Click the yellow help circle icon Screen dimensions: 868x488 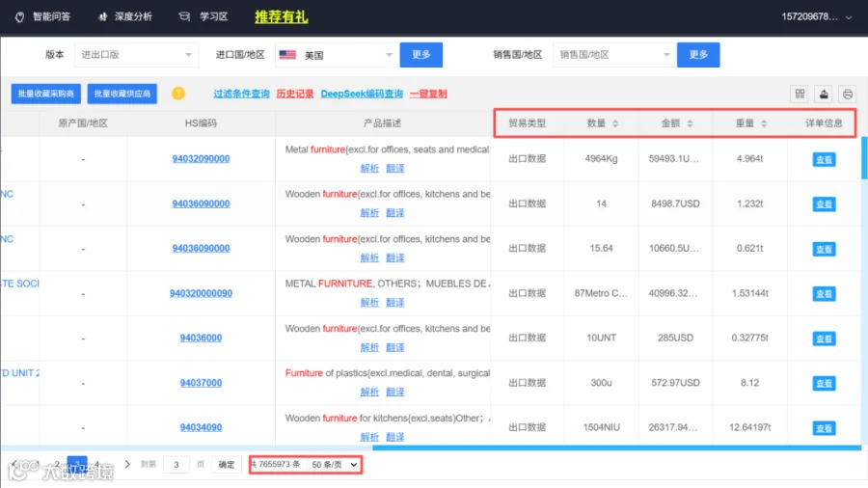coord(178,93)
